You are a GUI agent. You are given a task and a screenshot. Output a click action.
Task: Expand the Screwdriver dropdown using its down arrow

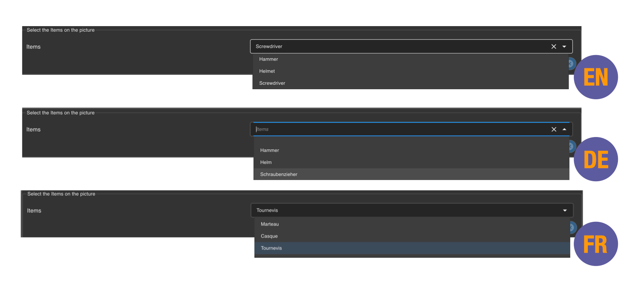[x=564, y=47]
